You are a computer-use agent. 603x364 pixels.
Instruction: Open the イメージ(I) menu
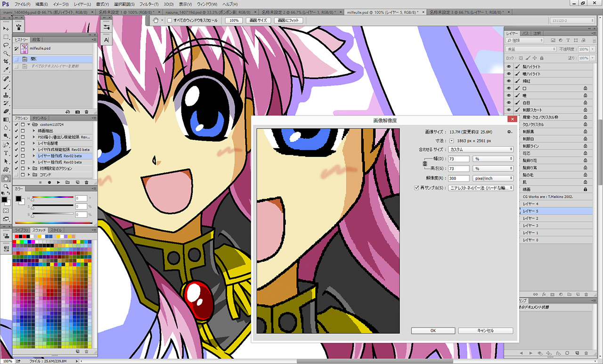(60, 4)
